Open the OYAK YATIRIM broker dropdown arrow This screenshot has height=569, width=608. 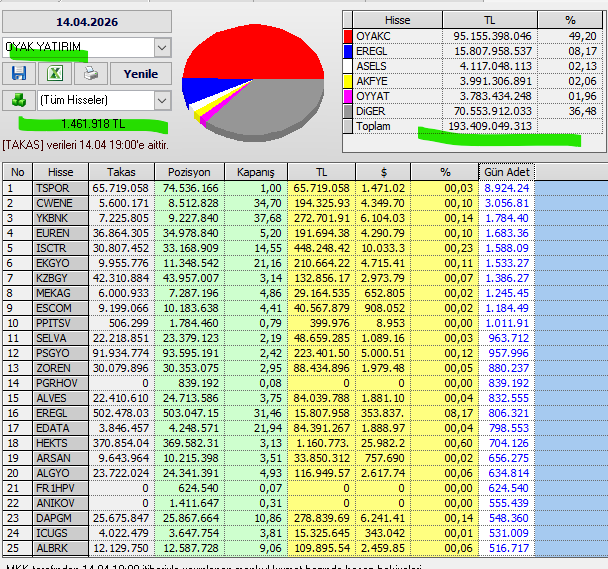162,48
